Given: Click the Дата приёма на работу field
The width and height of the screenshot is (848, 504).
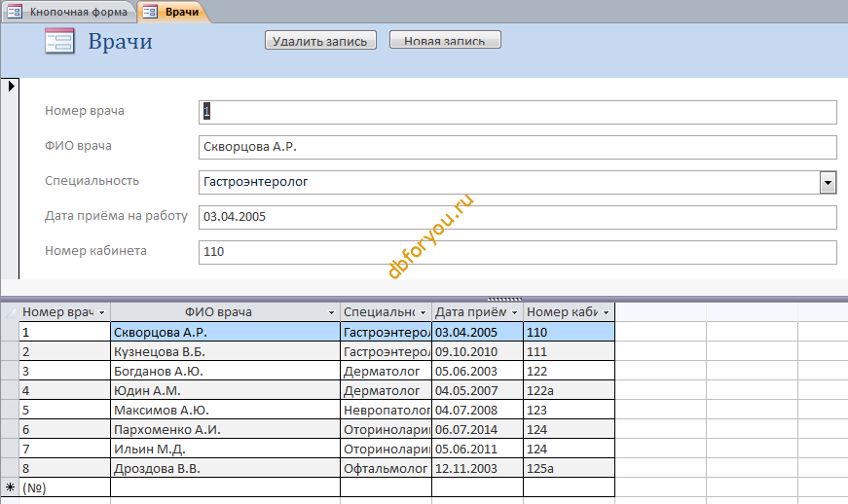Looking at the screenshot, I should coord(518,217).
